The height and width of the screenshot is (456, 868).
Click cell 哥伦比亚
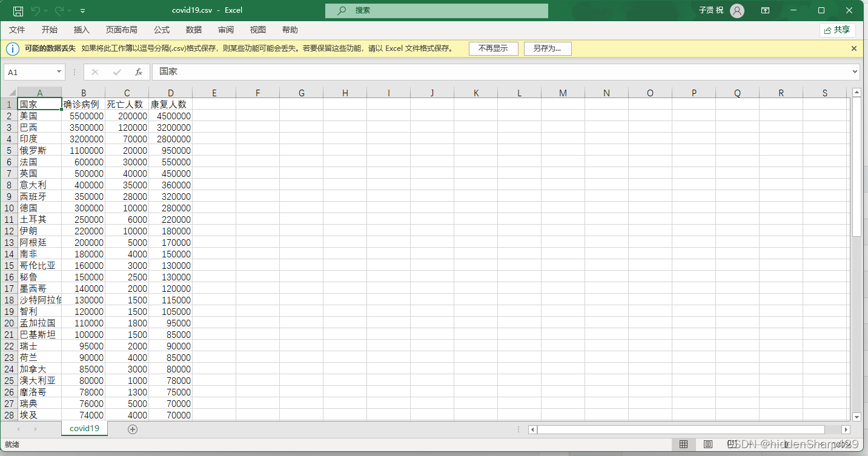point(40,265)
